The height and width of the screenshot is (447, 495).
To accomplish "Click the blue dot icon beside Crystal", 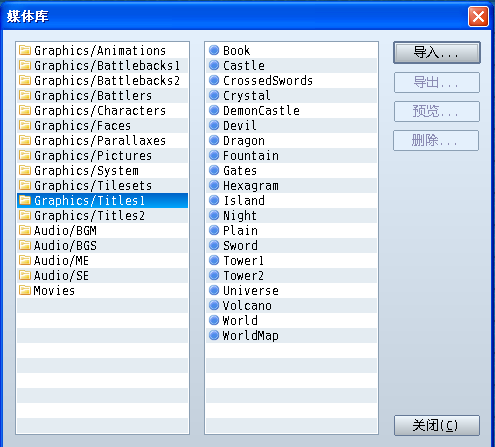I will tap(214, 95).
